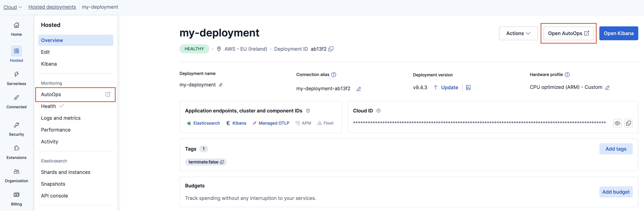Edit the hardware profile pencil icon

[607, 87]
